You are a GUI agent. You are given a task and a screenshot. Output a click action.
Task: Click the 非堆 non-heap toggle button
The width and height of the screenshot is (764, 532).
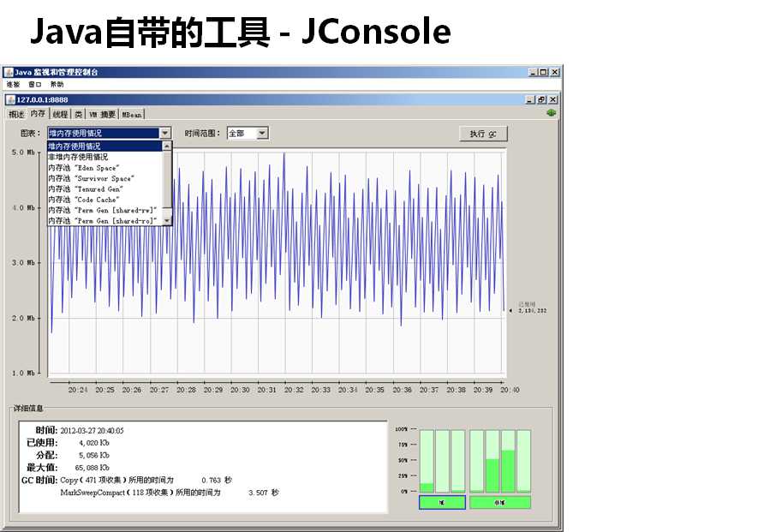pos(500,502)
